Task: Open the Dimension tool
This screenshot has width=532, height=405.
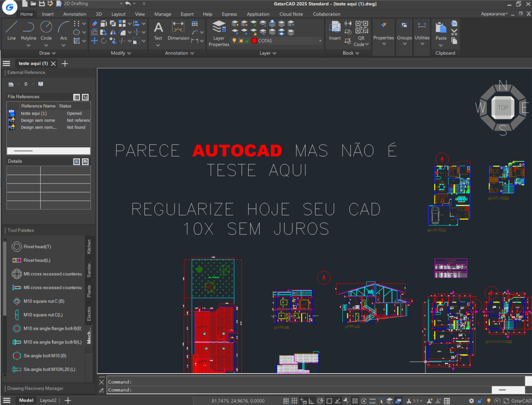Action: (x=178, y=28)
